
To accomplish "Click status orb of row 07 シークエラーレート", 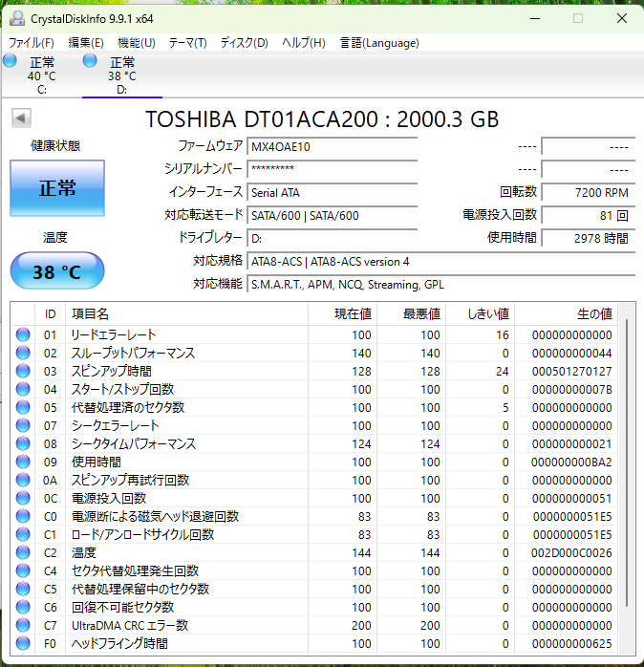I will 23,425.
